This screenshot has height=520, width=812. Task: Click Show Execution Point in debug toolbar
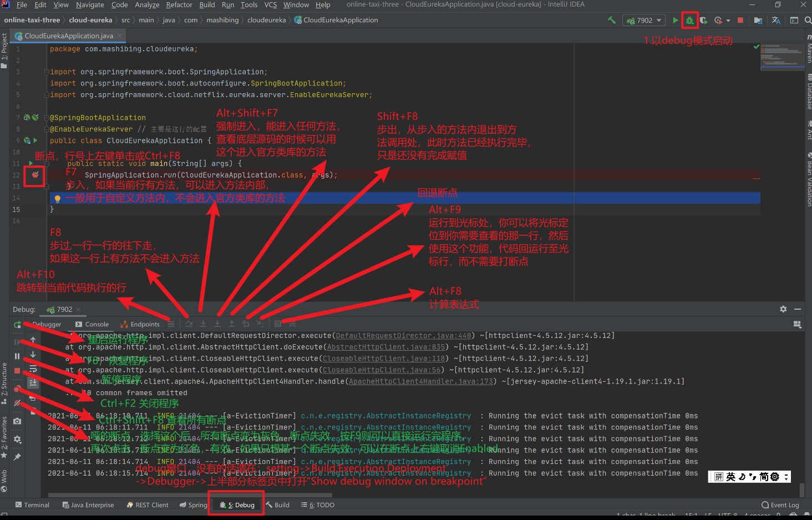tap(171, 324)
